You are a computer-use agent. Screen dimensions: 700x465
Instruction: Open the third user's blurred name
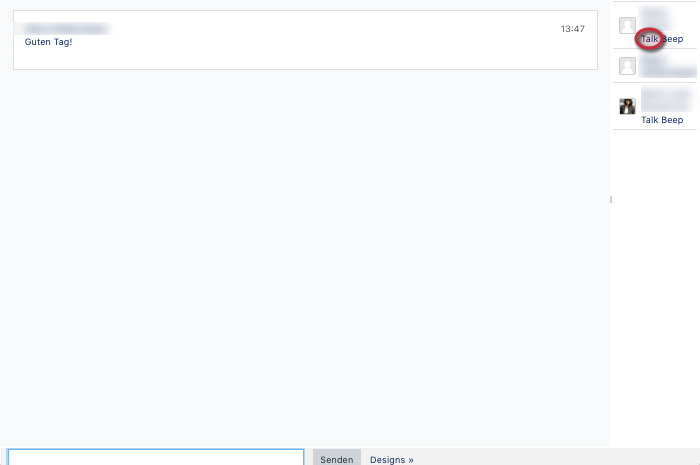point(665,98)
